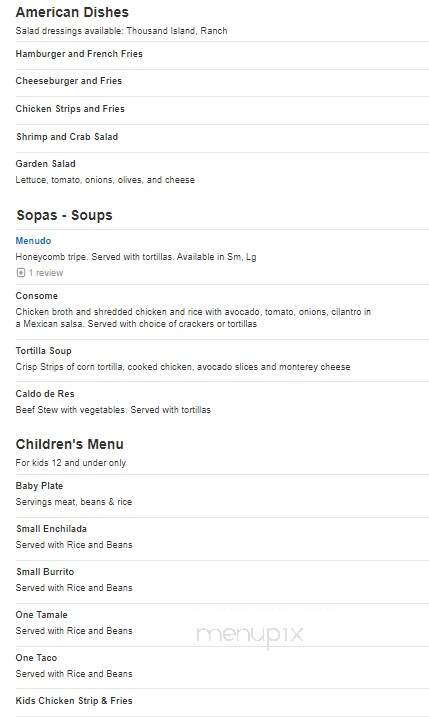Open the 1 review link
This screenshot has width=429, height=717.
pos(46,273)
